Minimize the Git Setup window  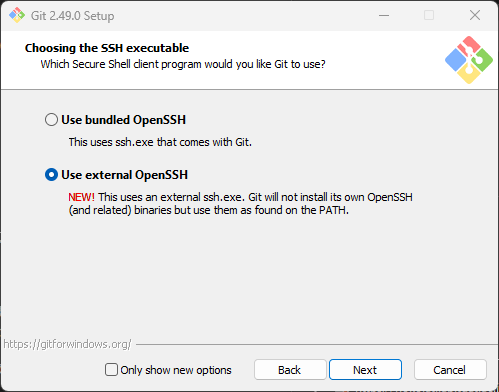coord(384,15)
